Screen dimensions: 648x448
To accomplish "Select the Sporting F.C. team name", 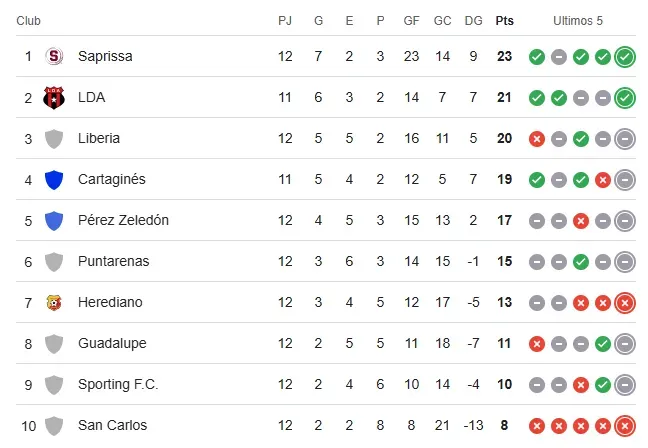I will (x=118, y=384).
